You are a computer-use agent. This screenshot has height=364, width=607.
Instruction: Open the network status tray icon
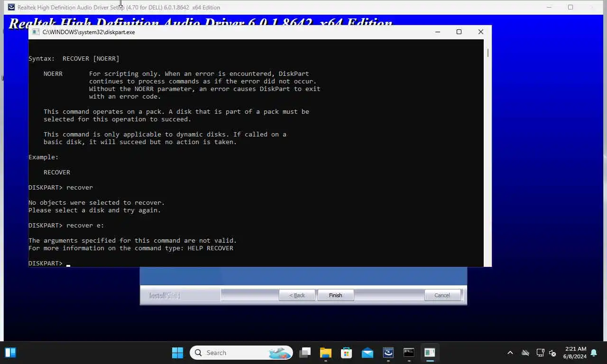[x=540, y=353]
